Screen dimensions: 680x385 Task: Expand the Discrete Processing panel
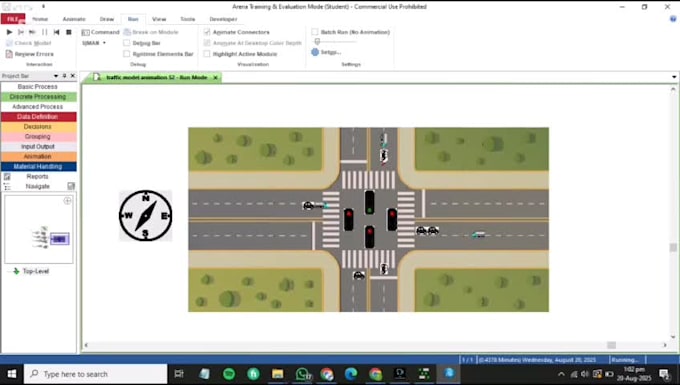point(38,97)
